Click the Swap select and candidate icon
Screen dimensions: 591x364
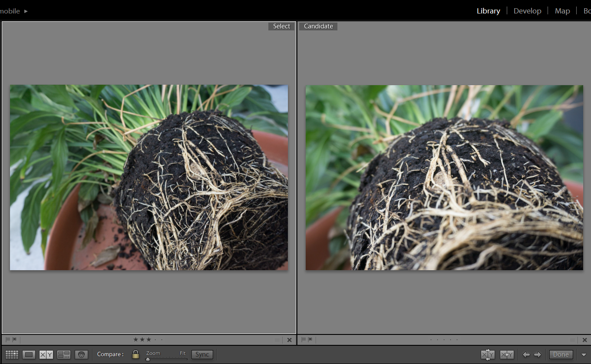pos(488,354)
